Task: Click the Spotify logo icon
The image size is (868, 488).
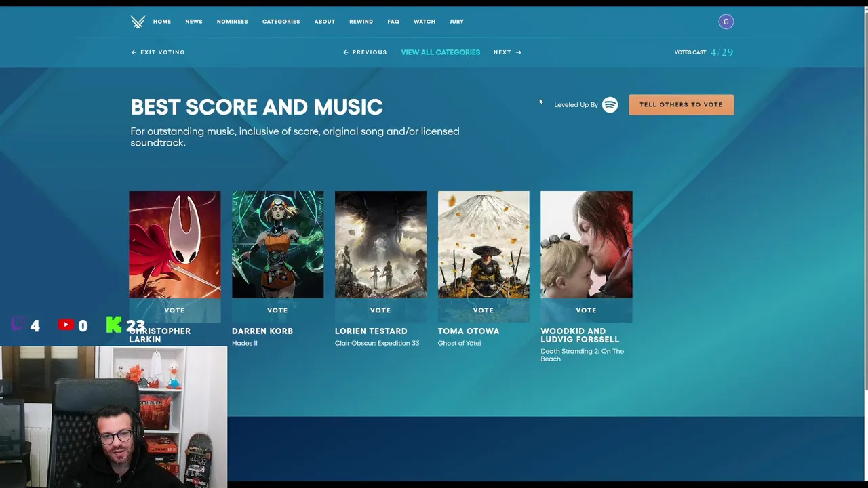Action: (610, 104)
